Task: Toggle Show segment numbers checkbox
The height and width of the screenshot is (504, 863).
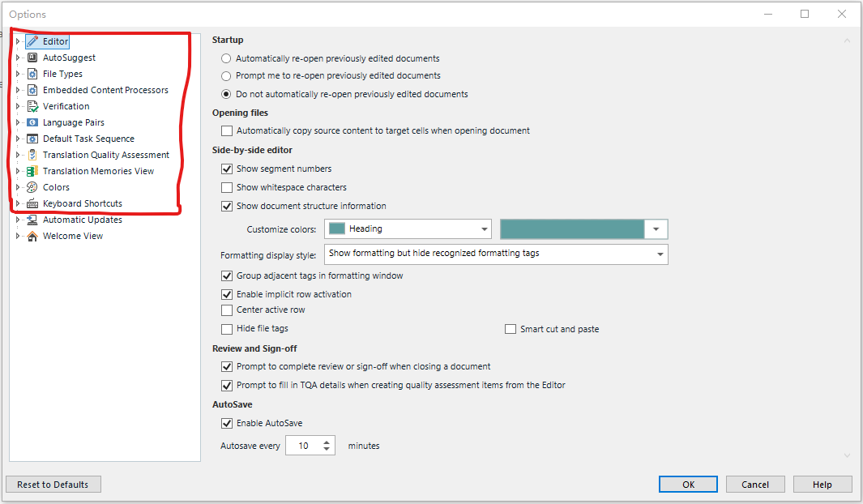Action: click(x=227, y=169)
